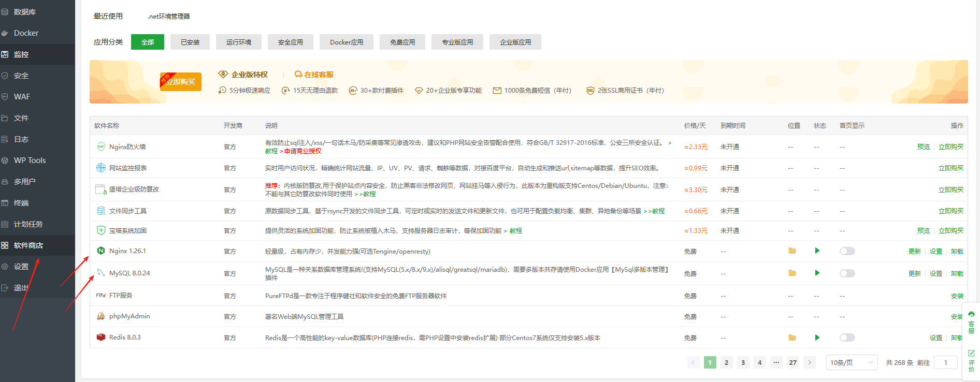The height and width of the screenshot is (382, 980).
Task: Click pagination ellipsis jump button
Action: pos(776,362)
